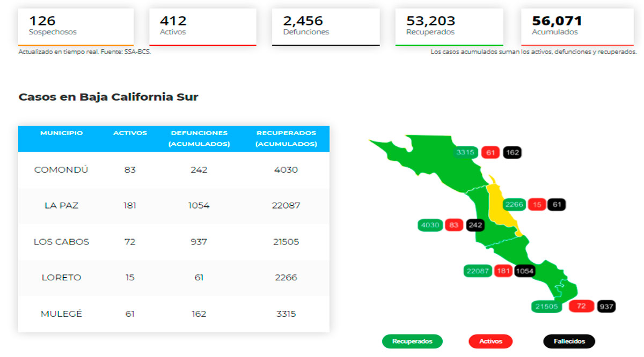Image resolution: width=644 pixels, height=357 pixels.
Task: Click the red 61 badge beside 3315 on map
Action: (490, 153)
